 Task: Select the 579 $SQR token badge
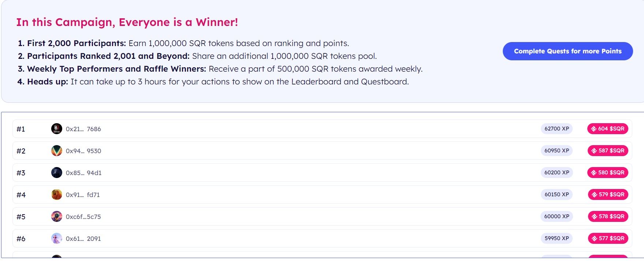[608, 194]
